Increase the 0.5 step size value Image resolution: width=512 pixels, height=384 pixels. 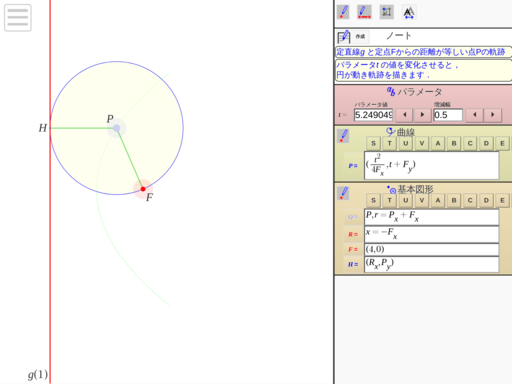point(493,115)
